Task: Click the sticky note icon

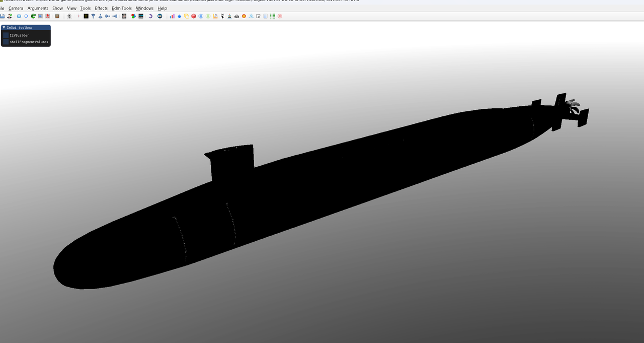Action: [x=258, y=16]
